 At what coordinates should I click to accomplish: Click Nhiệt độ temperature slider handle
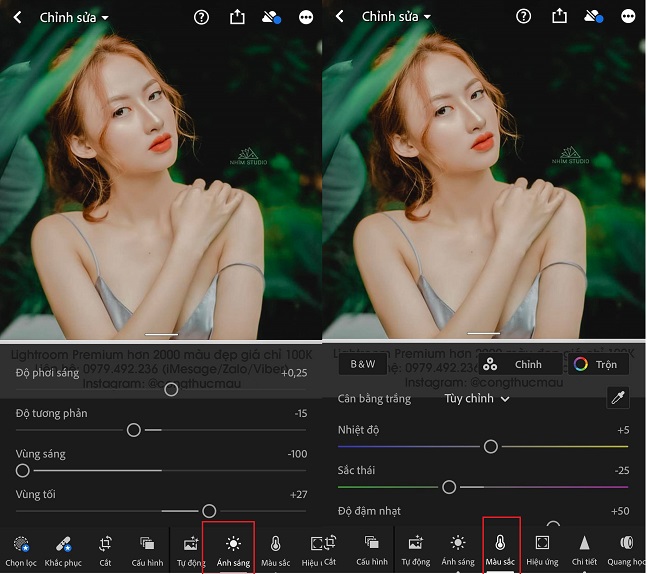pyautogui.click(x=490, y=446)
